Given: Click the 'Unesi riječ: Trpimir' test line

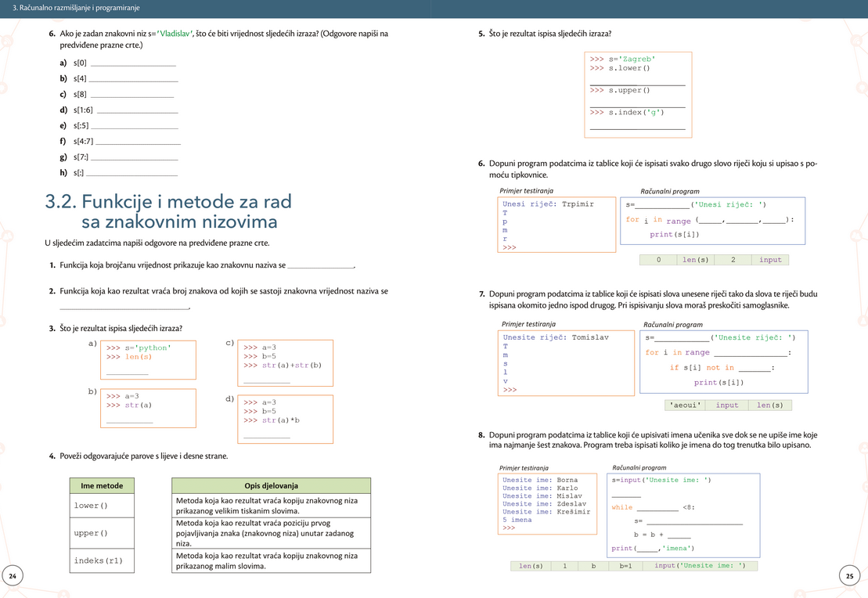Looking at the screenshot, I should (548, 204).
